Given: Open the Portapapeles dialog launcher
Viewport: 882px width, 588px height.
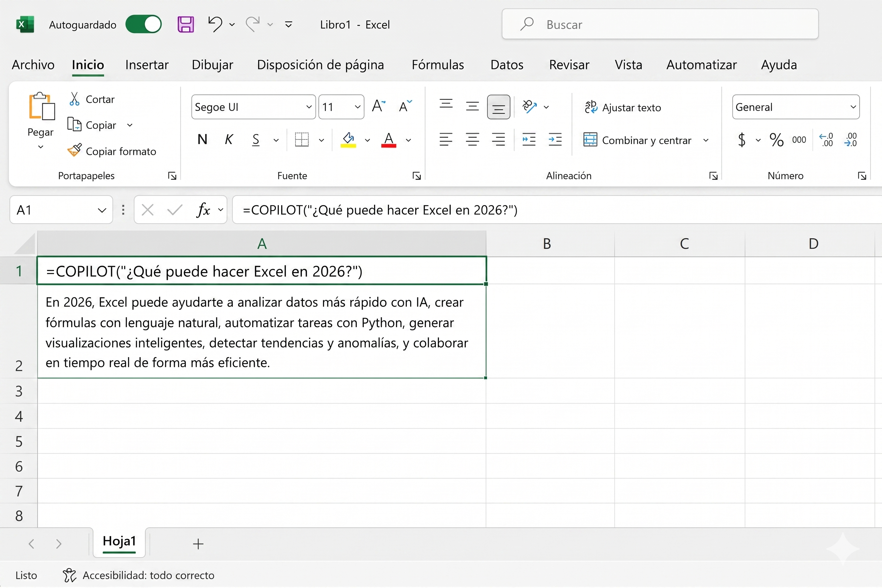Looking at the screenshot, I should point(172,176).
